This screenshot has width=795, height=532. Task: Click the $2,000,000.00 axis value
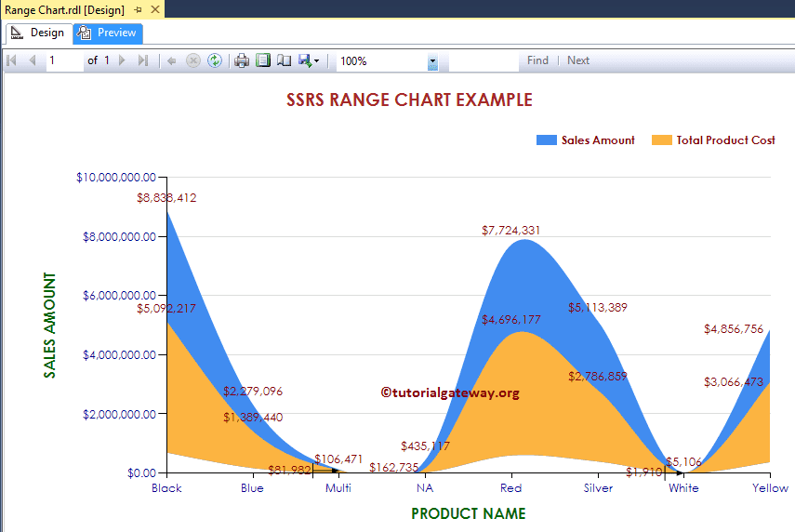(119, 414)
